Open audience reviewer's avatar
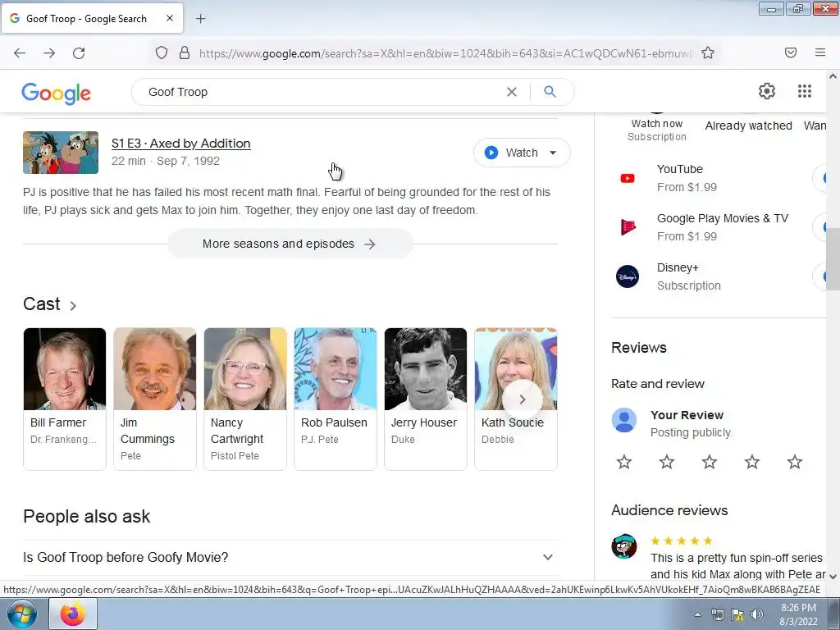This screenshot has height=630, width=840. pyautogui.click(x=624, y=546)
